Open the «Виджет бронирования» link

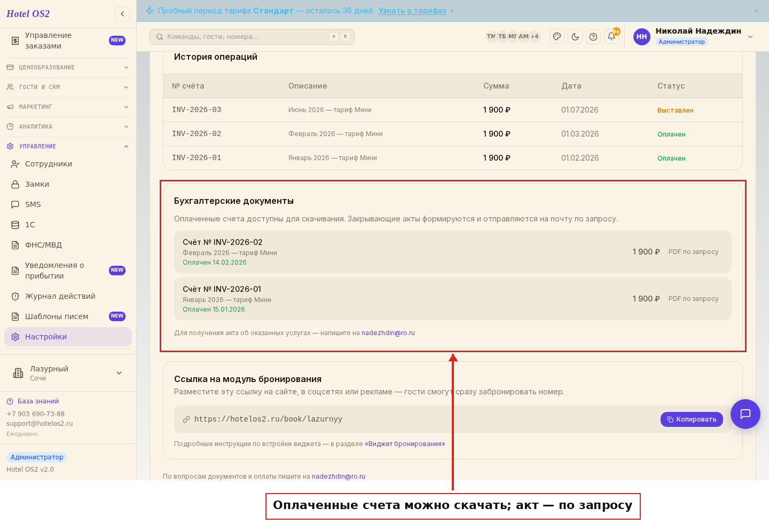click(405, 444)
